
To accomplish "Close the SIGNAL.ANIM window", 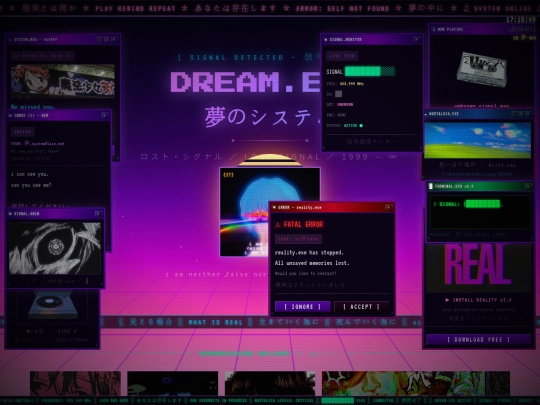I will click(x=98, y=214).
